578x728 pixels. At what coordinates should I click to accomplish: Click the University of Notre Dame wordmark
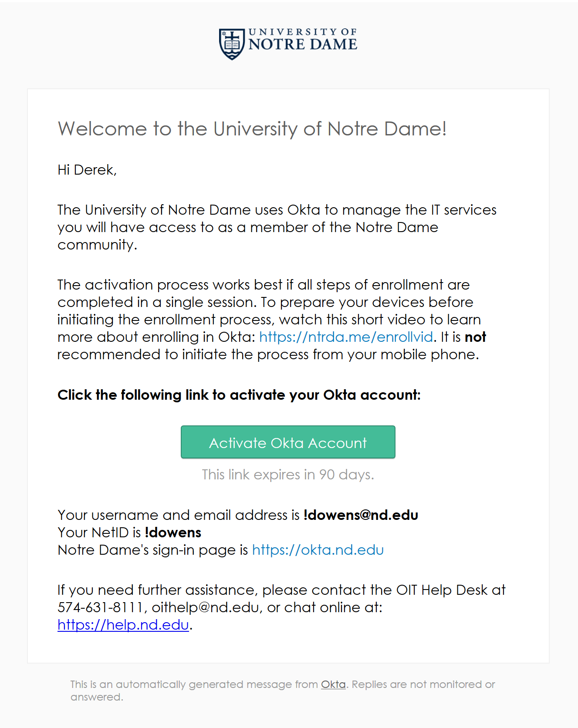click(303, 40)
